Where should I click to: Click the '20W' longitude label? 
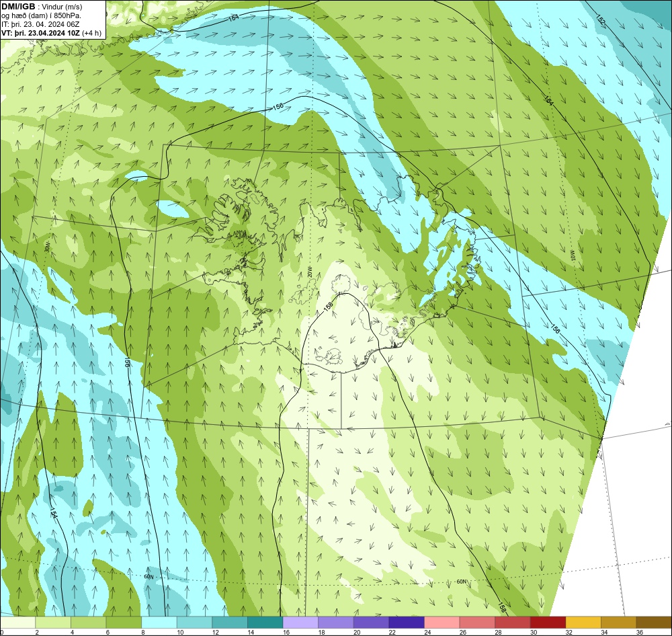[x=310, y=272]
